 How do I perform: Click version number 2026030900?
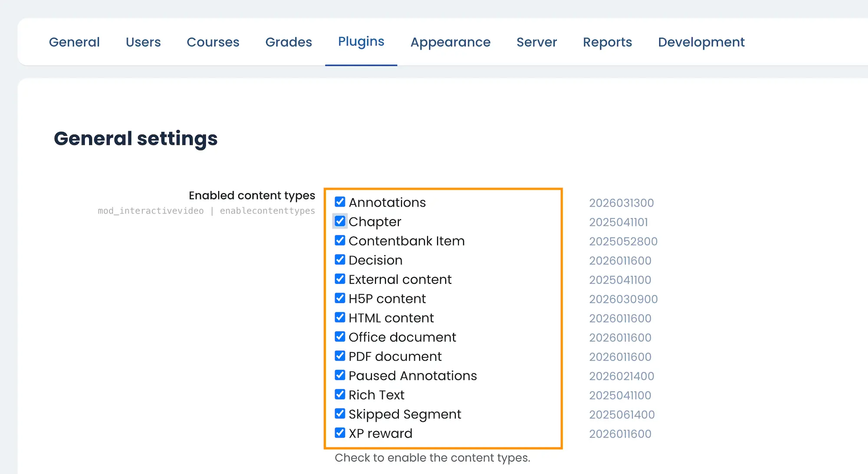(x=623, y=299)
